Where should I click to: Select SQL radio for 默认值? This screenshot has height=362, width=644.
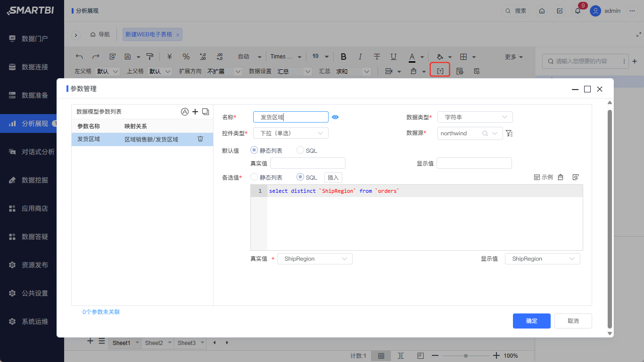[300, 150]
